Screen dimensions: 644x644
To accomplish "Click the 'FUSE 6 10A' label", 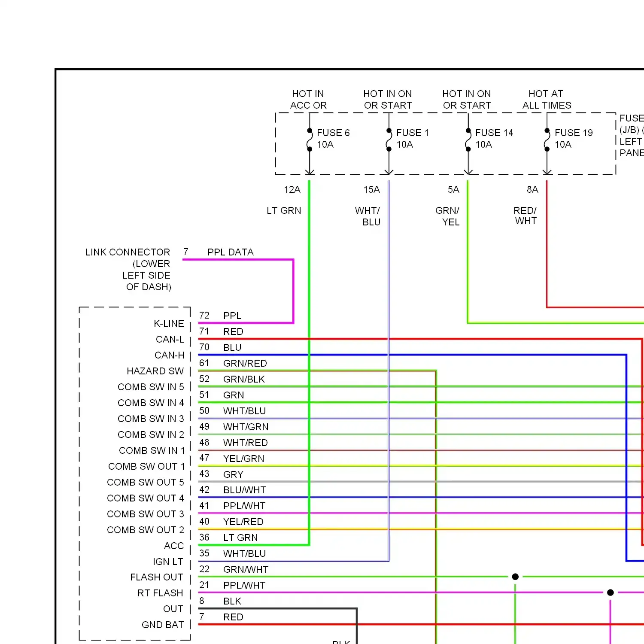I will click(333, 139).
